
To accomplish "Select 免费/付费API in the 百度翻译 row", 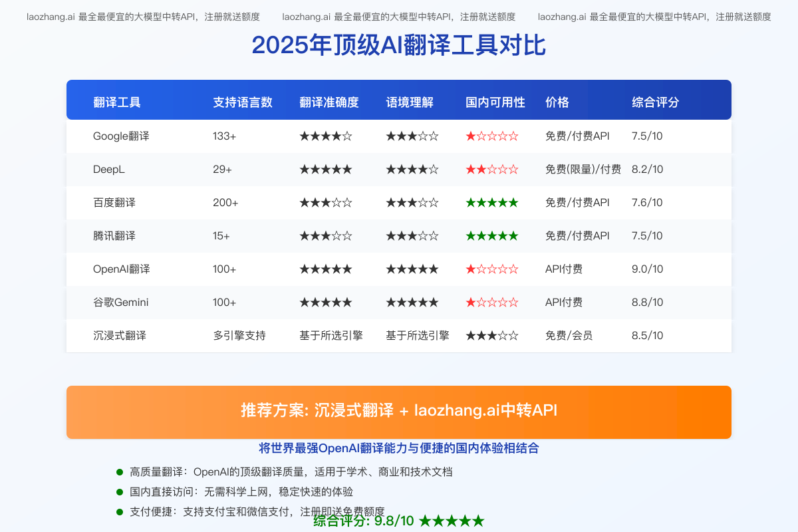I will click(577, 203).
